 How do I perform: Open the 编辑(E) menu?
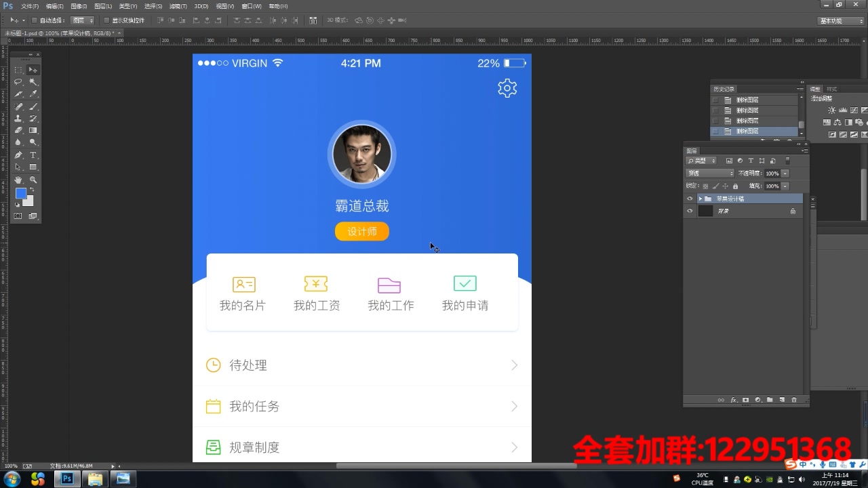click(54, 6)
